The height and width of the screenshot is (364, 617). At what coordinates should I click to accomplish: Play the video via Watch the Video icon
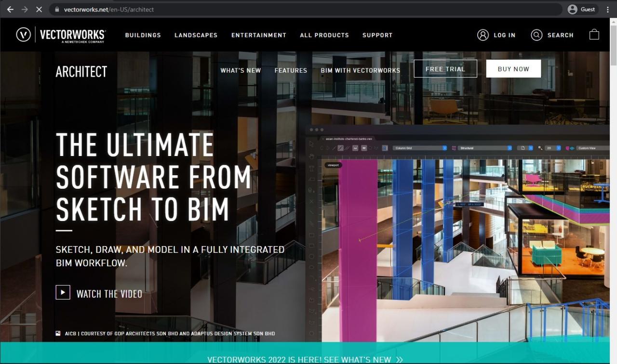point(63,292)
